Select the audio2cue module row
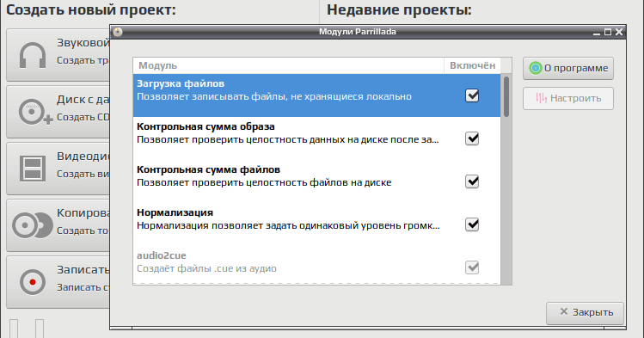The width and height of the screenshot is (644, 338). pyautogui.click(x=316, y=265)
